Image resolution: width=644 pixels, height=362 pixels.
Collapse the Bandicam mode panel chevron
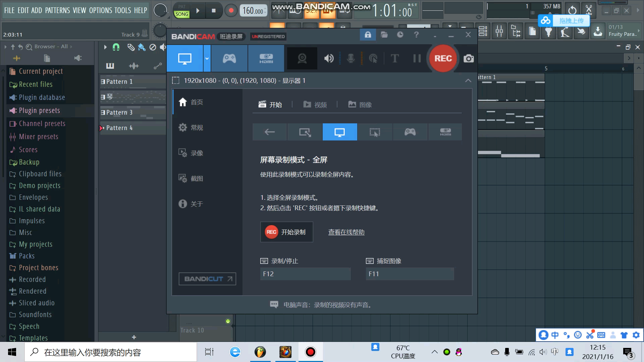468,80
